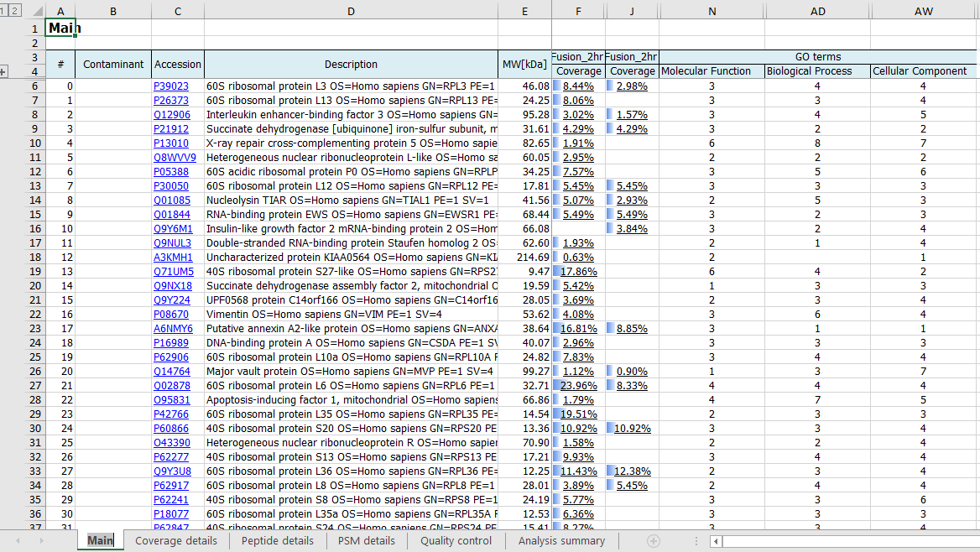
Task: Open the Analysis summary sheet
Action: point(561,541)
